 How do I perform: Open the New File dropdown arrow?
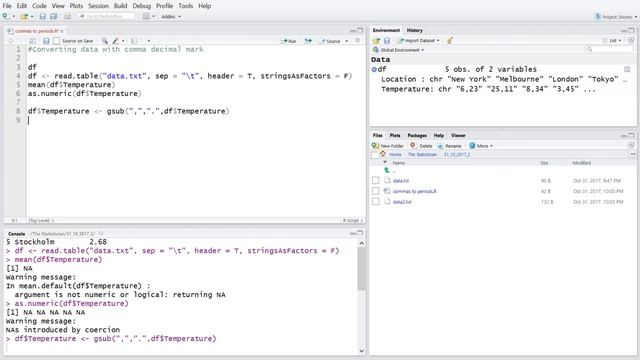click(x=13, y=17)
